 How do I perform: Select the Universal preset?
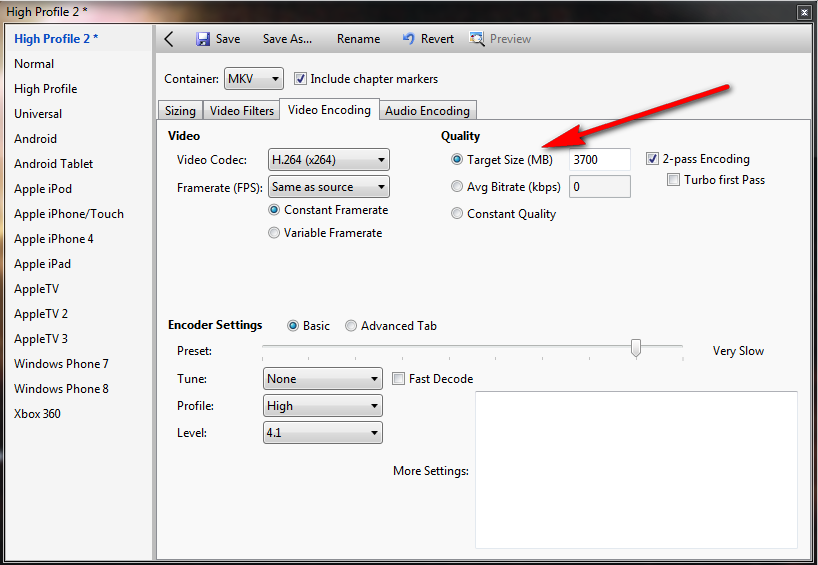38,114
